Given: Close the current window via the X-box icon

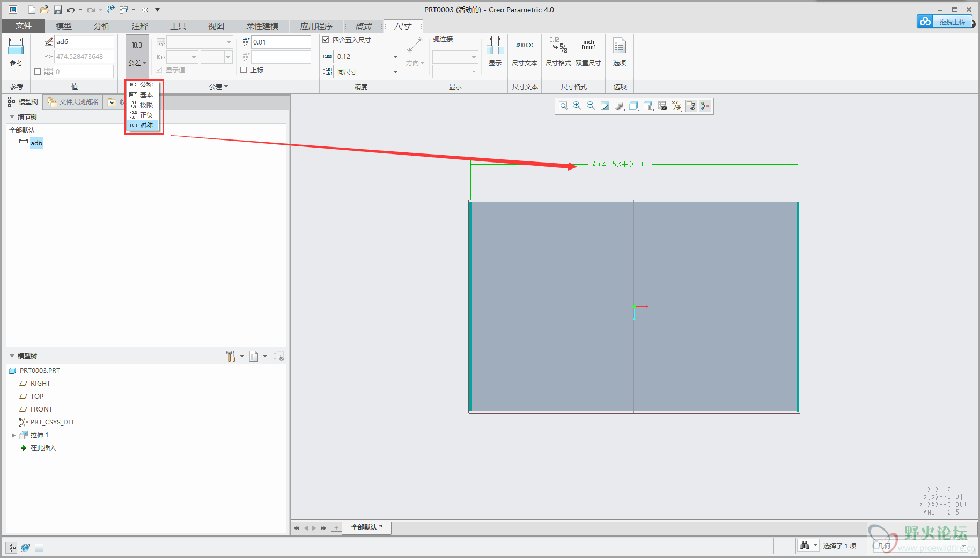Looking at the screenshot, I should (144, 10).
